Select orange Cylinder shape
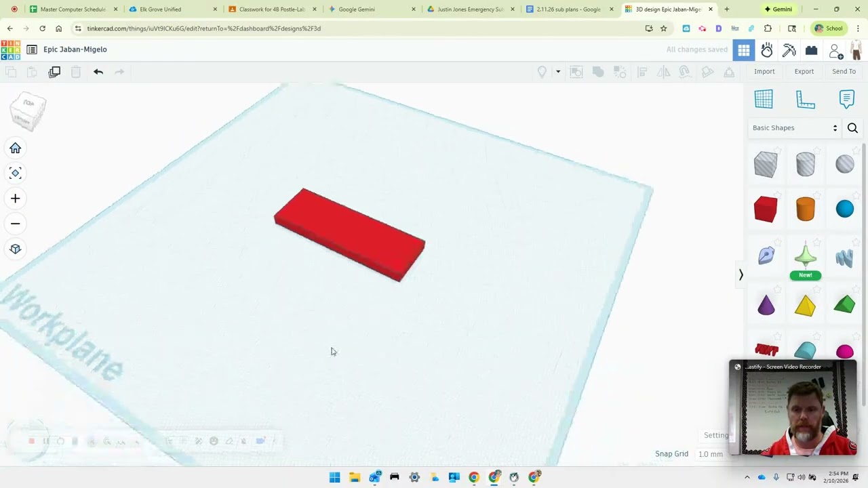 [805, 209]
